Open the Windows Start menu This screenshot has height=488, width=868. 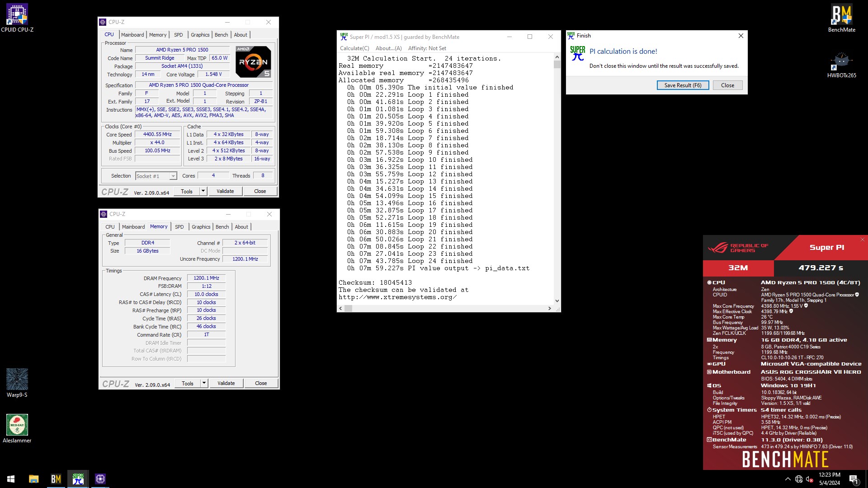click(11, 479)
